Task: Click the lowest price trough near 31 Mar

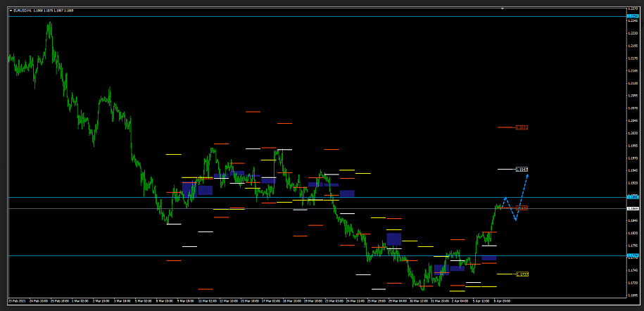Action: tap(422, 288)
